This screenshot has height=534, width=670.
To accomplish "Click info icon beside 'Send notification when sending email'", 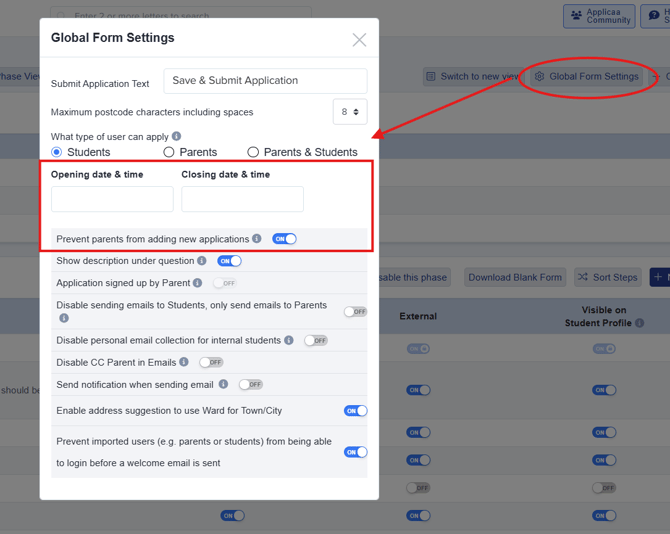I will pos(223,384).
